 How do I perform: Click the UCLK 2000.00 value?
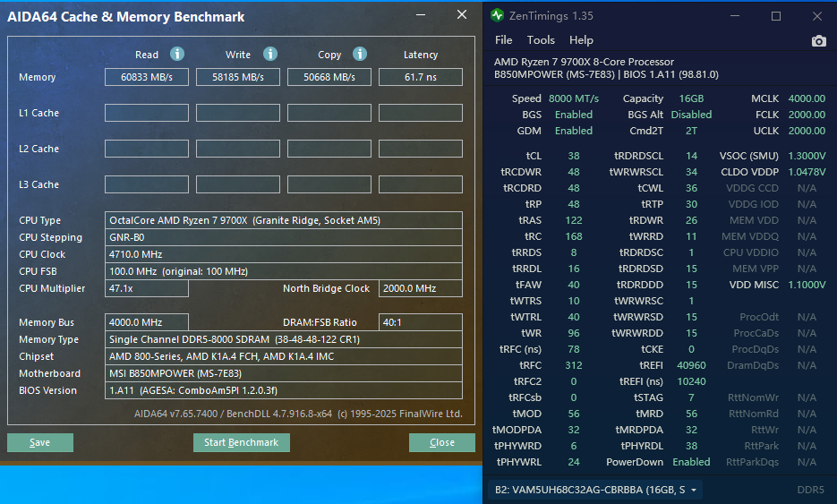point(807,131)
